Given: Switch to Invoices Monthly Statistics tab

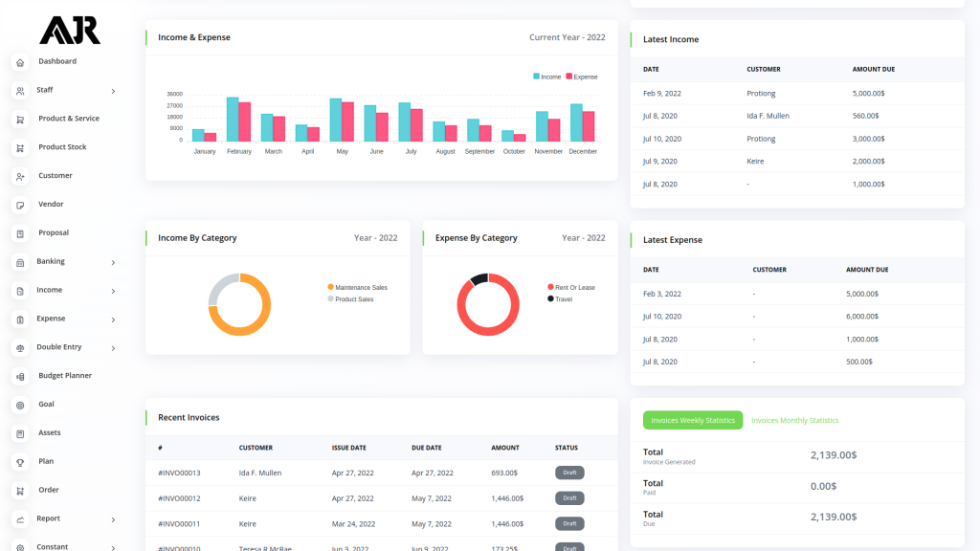Looking at the screenshot, I should 794,420.
